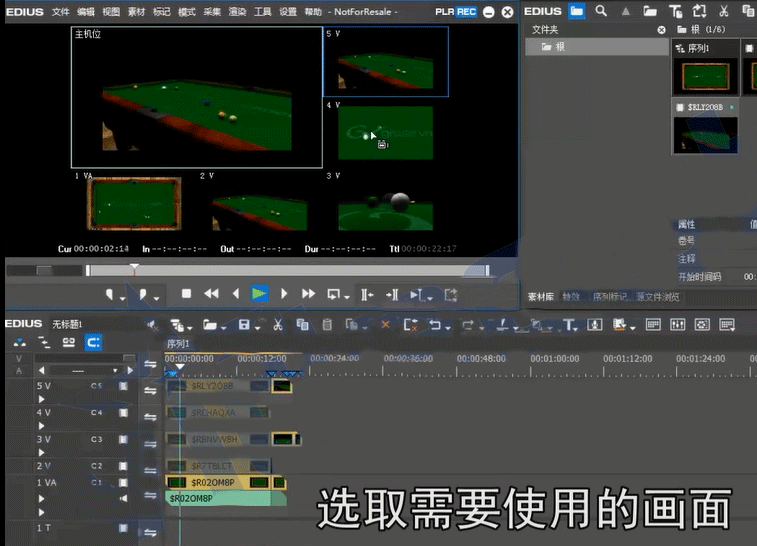757x546 pixels.
Task: Click the 序列1 timeline sequence tab
Action: point(178,344)
